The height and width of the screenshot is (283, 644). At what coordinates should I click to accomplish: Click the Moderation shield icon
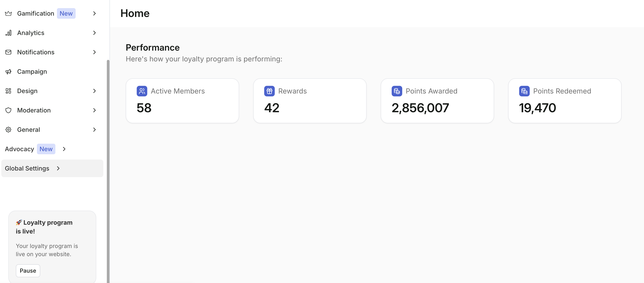[8, 110]
